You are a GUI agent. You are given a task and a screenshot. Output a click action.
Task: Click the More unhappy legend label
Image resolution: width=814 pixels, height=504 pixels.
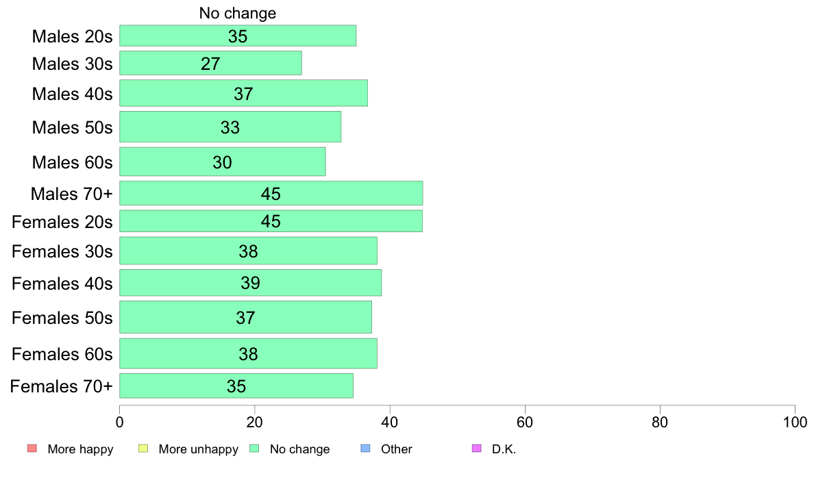pyautogui.click(x=198, y=449)
